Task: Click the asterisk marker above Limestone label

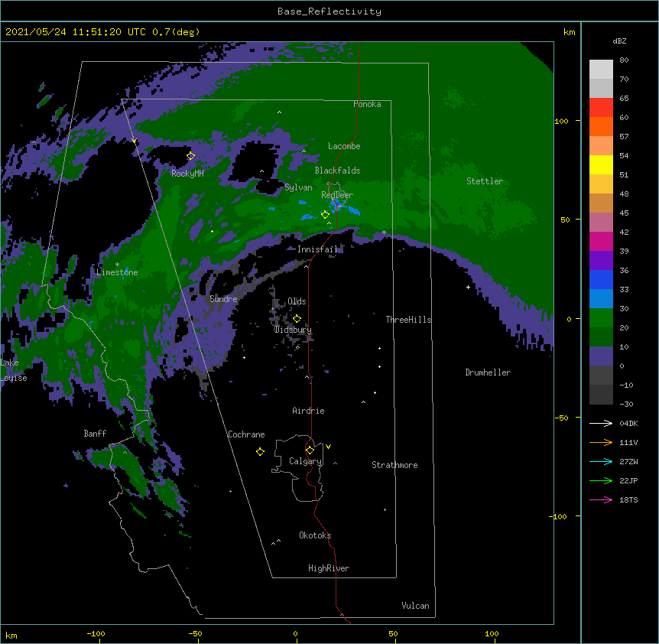Action: (x=117, y=265)
